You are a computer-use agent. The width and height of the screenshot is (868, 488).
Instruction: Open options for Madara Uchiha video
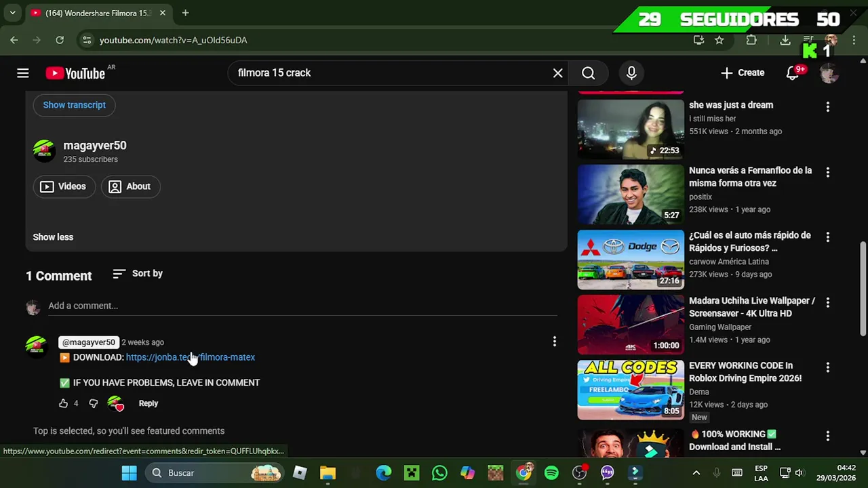coord(827,302)
